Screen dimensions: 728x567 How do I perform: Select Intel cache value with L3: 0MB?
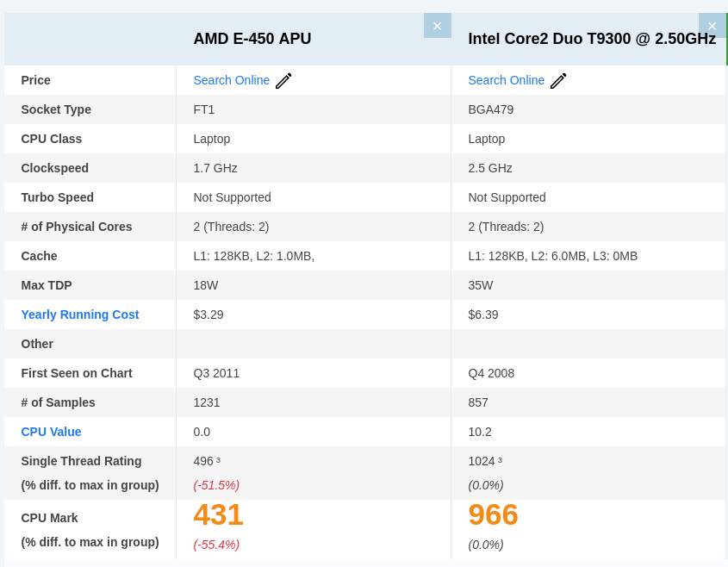553,256
